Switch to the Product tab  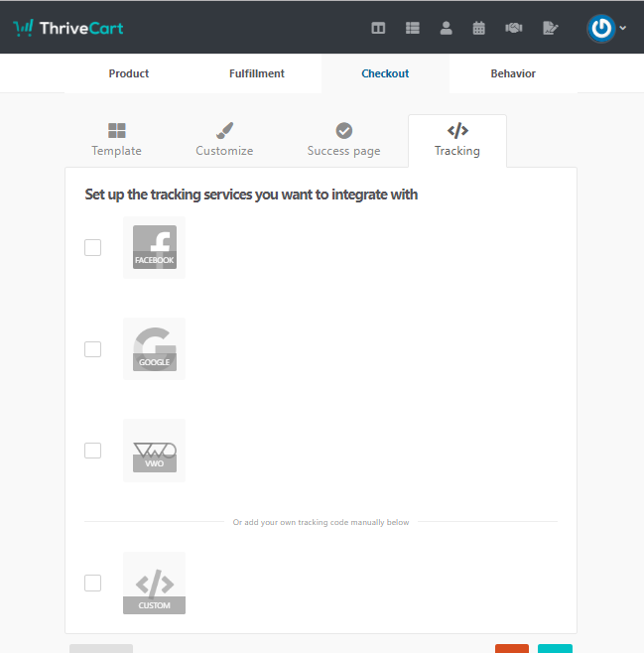tap(129, 73)
